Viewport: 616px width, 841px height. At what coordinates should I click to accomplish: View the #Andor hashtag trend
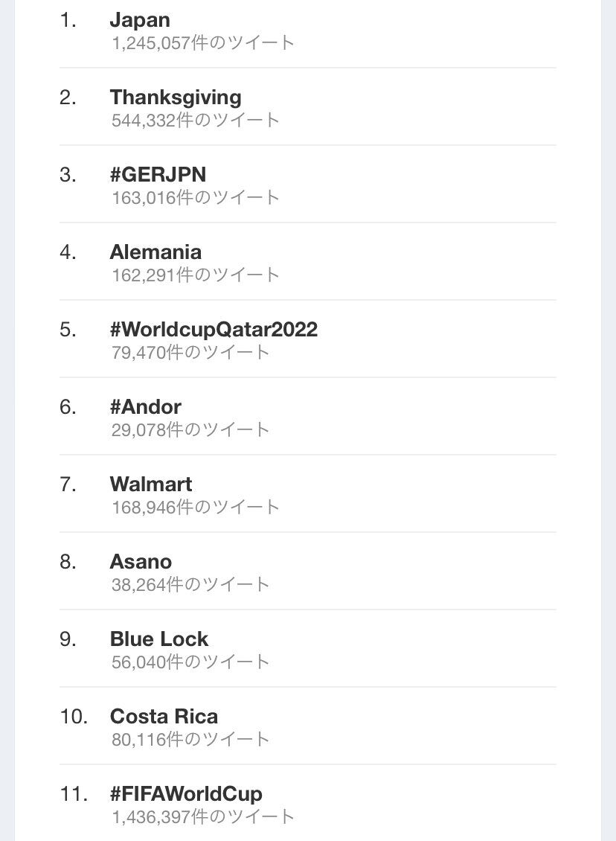tap(145, 407)
